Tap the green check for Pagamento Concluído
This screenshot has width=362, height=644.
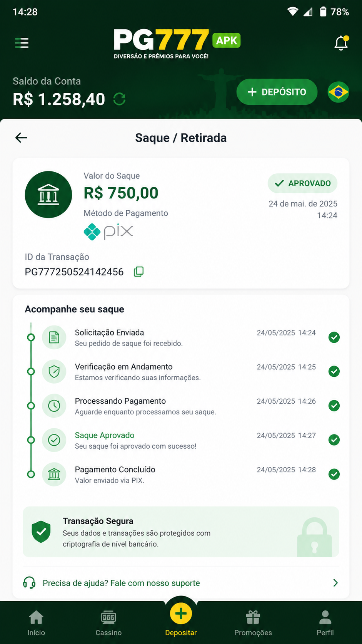point(334,474)
